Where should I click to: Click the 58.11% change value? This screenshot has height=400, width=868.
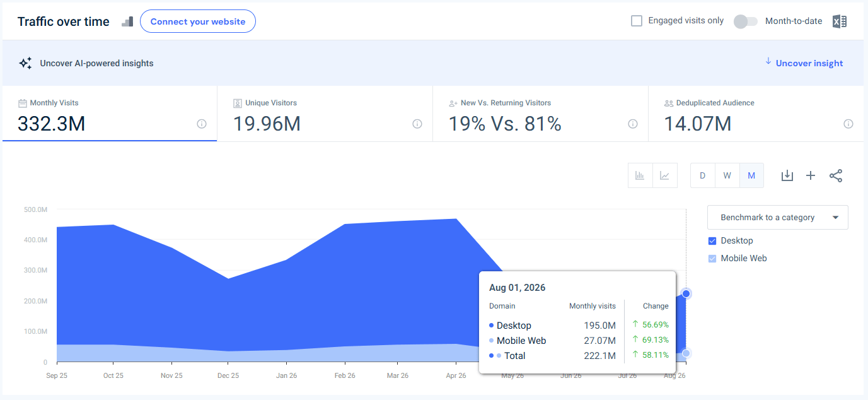[x=656, y=355]
